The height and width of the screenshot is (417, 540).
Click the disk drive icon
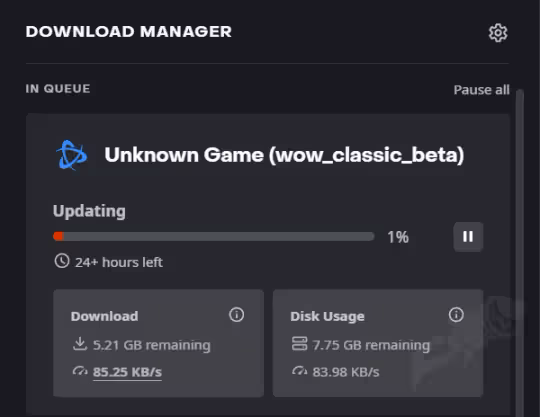click(x=299, y=344)
